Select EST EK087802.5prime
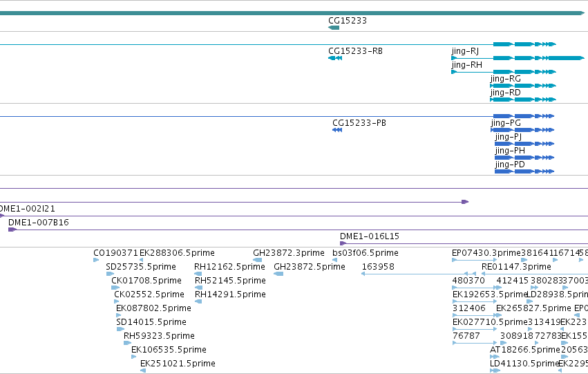The width and height of the screenshot is (588, 374). click(x=154, y=308)
